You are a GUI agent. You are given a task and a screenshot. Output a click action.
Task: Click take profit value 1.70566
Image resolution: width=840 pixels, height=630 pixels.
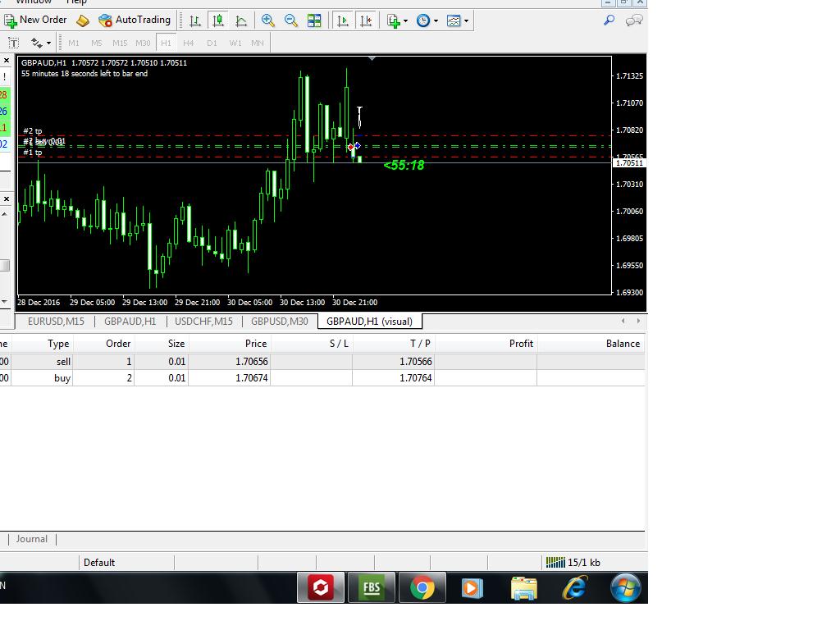(x=416, y=362)
